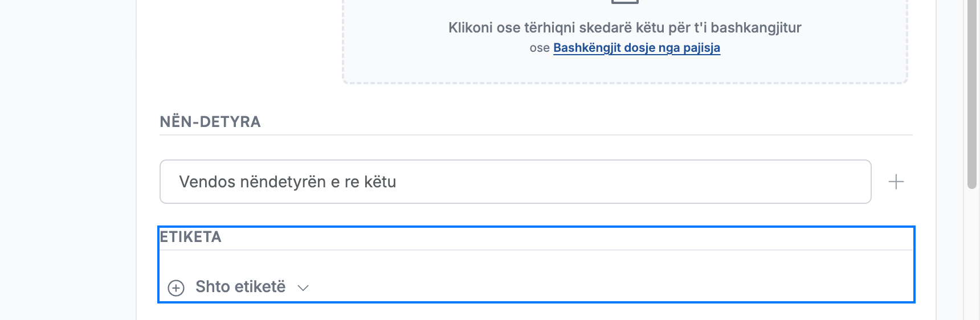Select the NËN-DETYRA section heading
980x320 pixels.
click(x=210, y=122)
